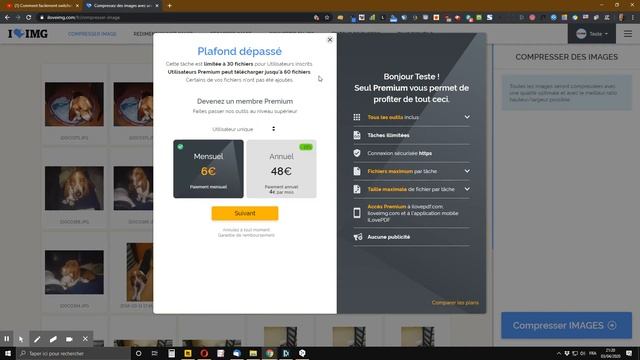
Task: Select the eraser annotation tool
Action: point(53,339)
